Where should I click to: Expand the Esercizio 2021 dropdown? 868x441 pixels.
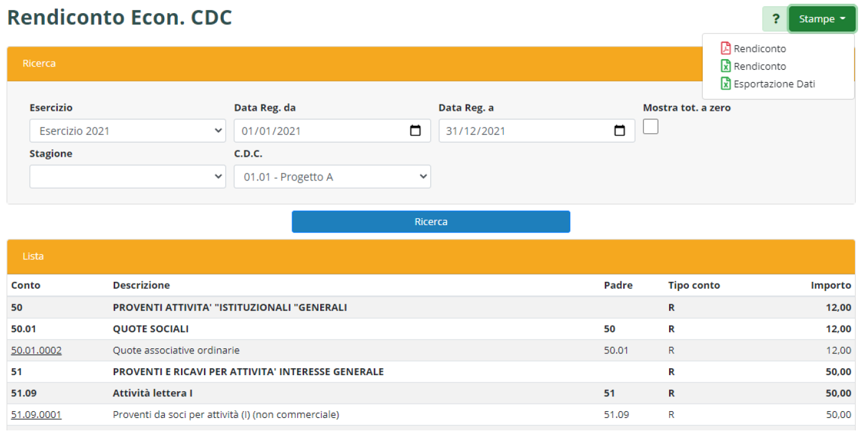tap(127, 131)
